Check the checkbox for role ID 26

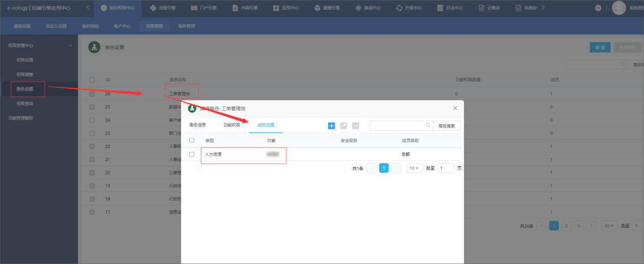pos(92,94)
